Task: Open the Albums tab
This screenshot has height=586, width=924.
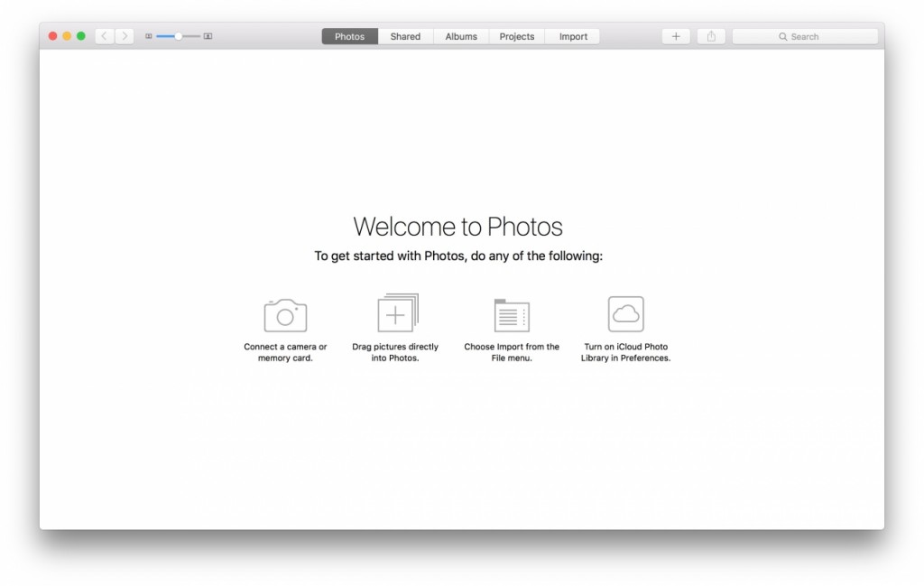Action: pyautogui.click(x=461, y=36)
